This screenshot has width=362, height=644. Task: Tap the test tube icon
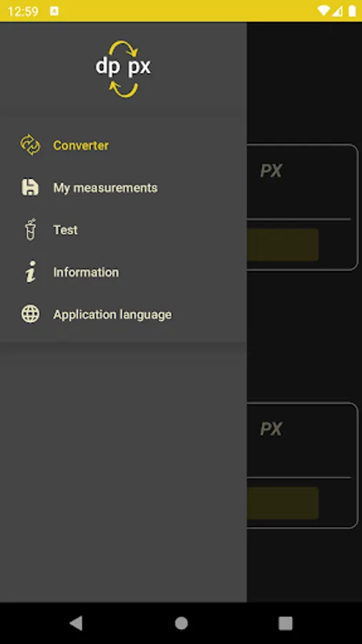[30, 229]
